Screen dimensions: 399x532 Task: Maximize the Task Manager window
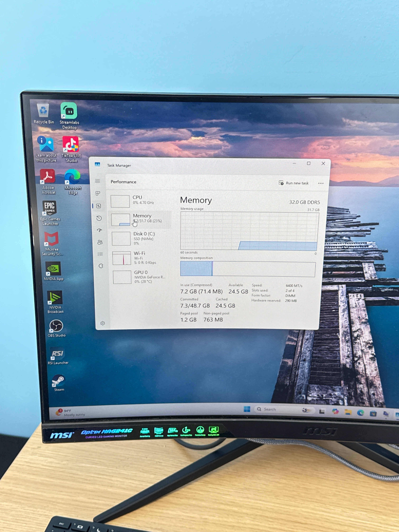click(x=309, y=163)
